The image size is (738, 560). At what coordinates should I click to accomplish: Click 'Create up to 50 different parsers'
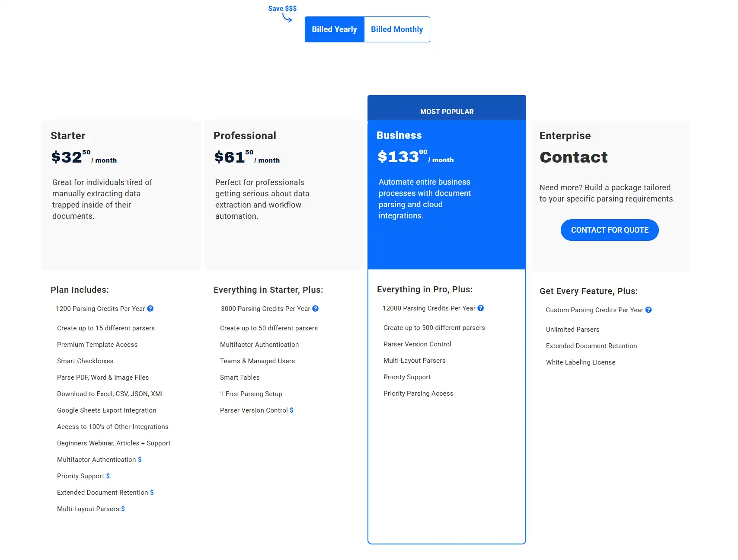click(269, 328)
